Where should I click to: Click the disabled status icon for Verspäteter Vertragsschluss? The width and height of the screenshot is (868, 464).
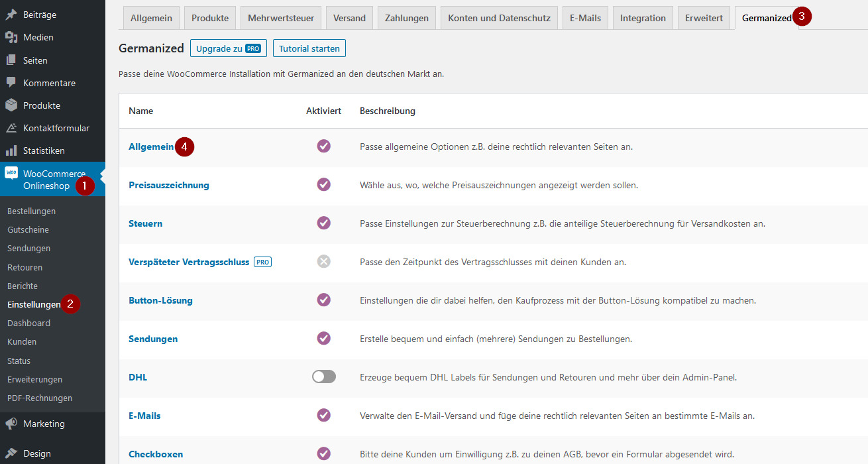click(x=324, y=262)
